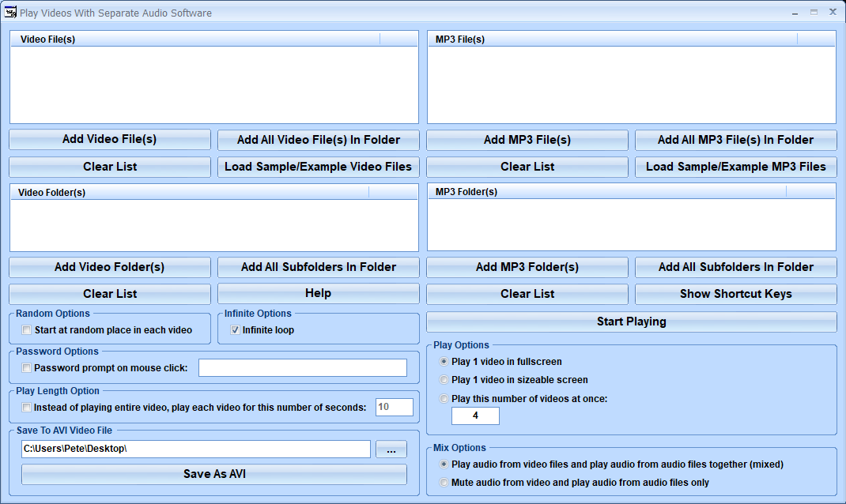Click number of videos field showing 4

[475, 416]
